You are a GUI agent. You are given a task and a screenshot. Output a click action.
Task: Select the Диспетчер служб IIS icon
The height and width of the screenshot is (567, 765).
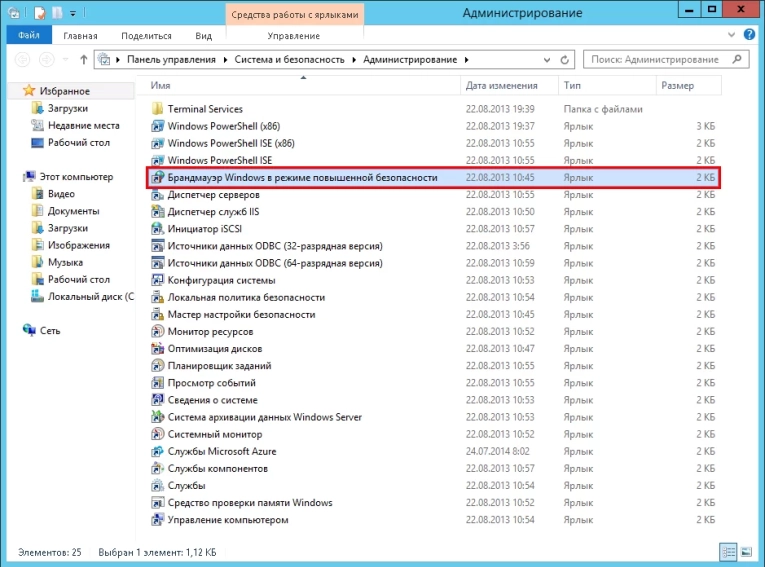point(157,212)
